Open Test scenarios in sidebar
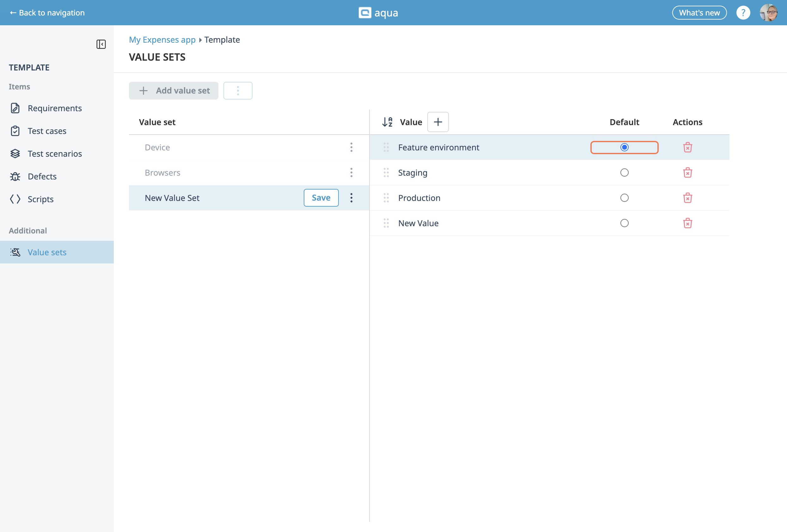The height and width of the screenshot is (532, 787). click(x=54, y=154)
